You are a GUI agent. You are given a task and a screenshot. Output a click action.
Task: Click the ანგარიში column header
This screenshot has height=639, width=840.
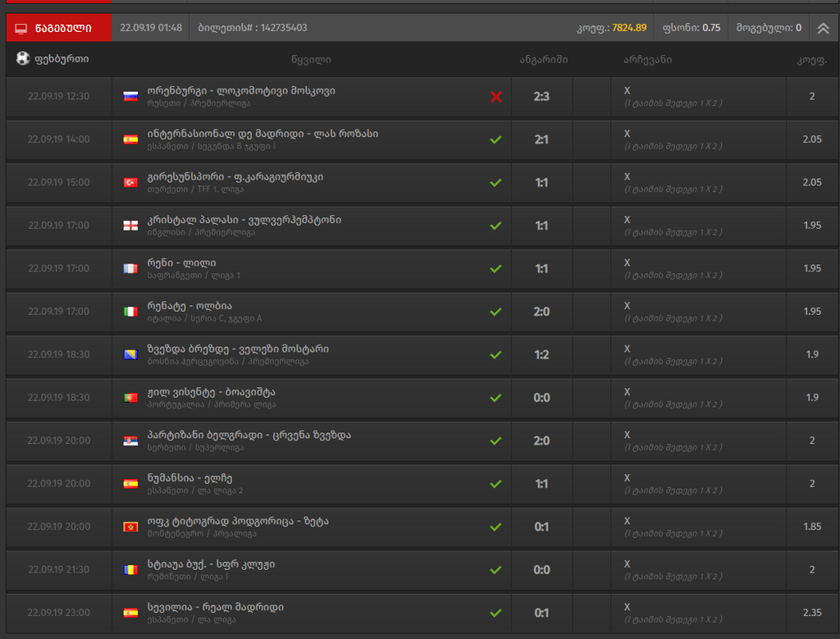point(544,59)
